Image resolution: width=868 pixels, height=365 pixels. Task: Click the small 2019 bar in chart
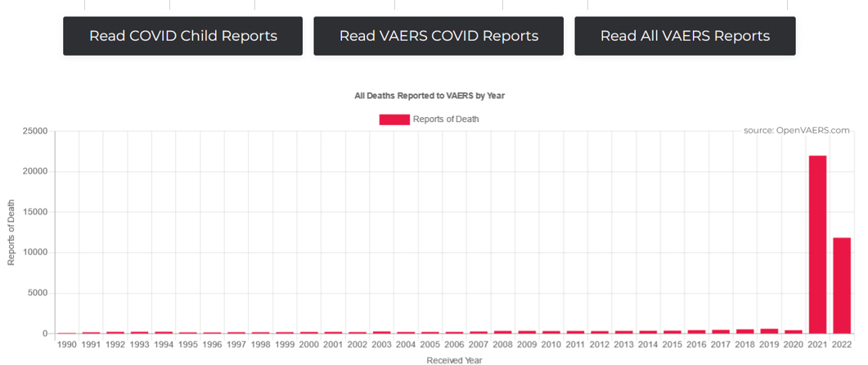[x=769, y=331]
